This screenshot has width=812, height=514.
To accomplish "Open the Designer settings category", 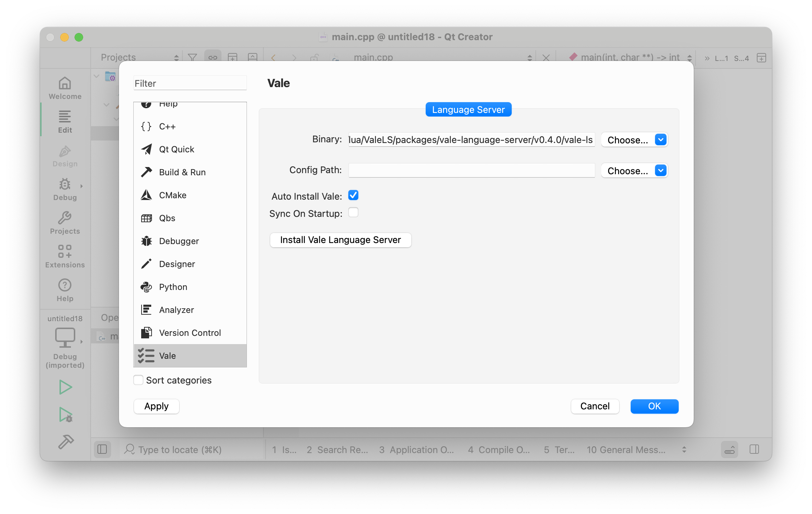I will (177, 264).
